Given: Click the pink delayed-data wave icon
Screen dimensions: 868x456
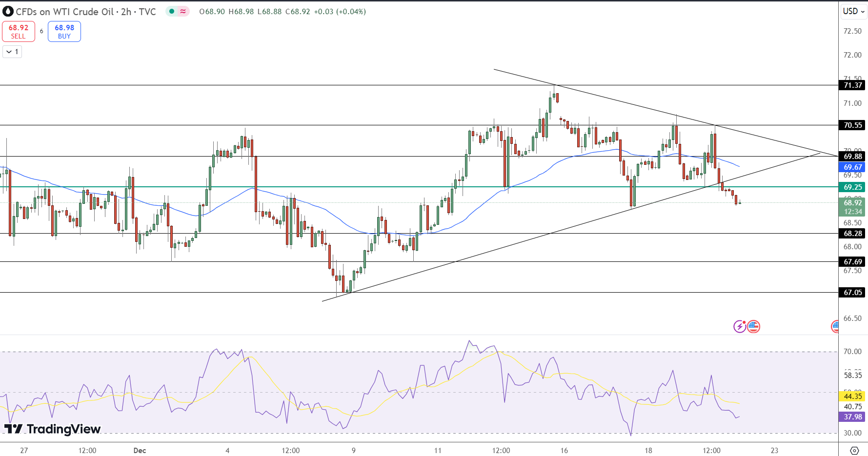Looking at the screenshot, I should (x=183, y=11).
